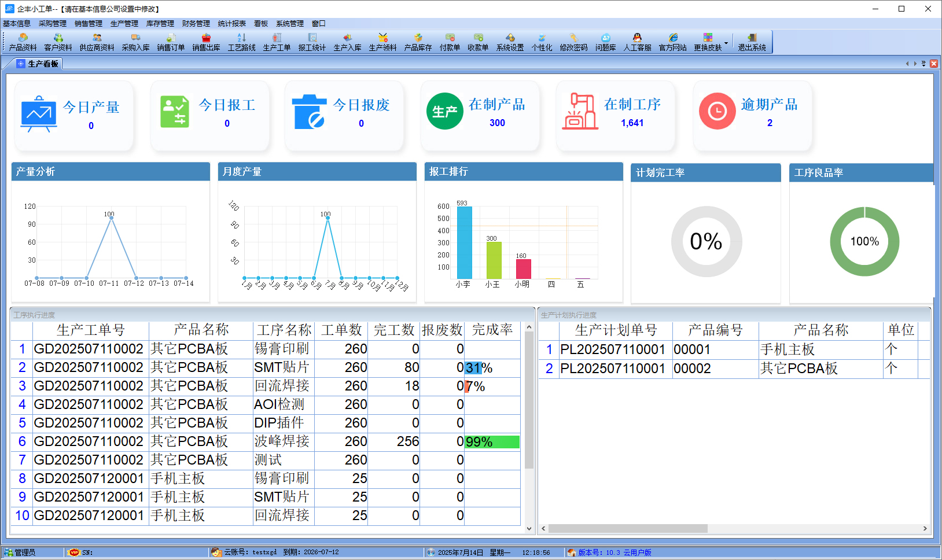The width and height of the screenshot is (942, 560).
Task: Open the 产品资料 toolbar icon
Action: 23,42
